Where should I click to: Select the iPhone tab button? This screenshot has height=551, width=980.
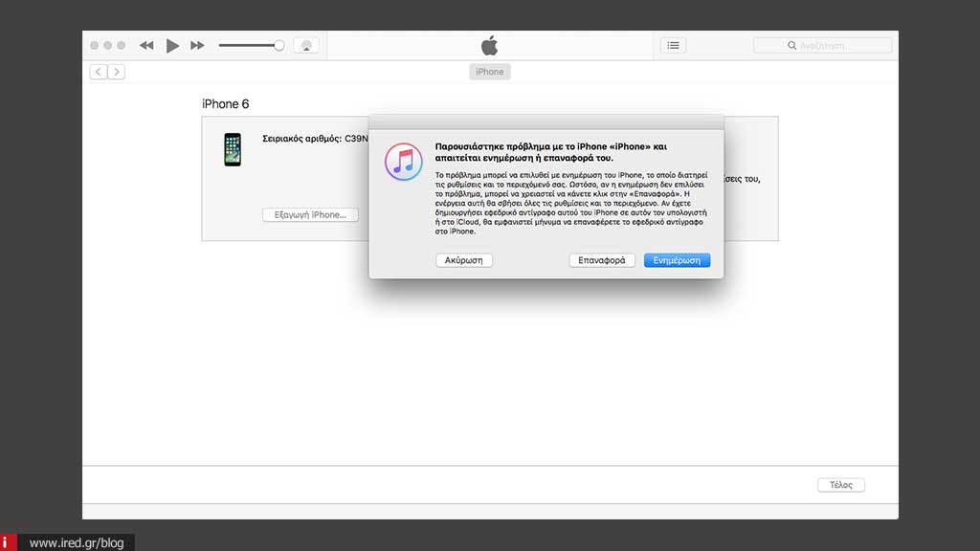click(x=489, y=72)
